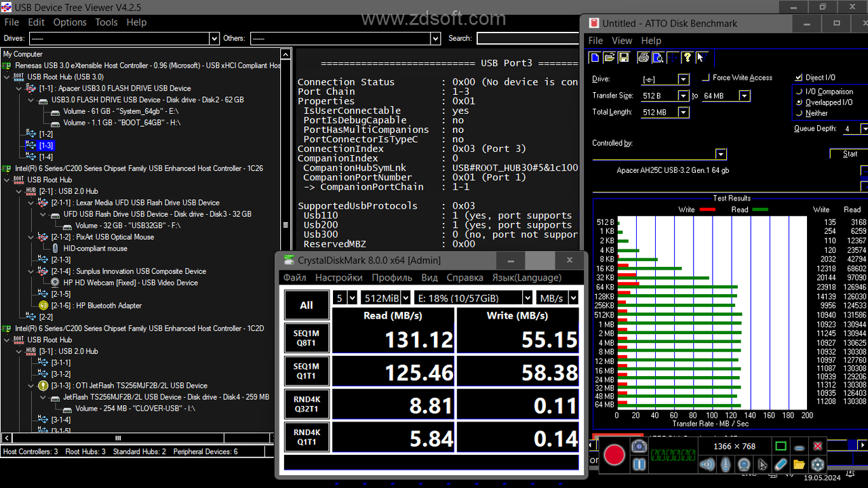This screenshot has height=488, width=868.
Task: Select OTI JetFlash TS256MJF2B/2L device entry
Action: tap(130, 386)
